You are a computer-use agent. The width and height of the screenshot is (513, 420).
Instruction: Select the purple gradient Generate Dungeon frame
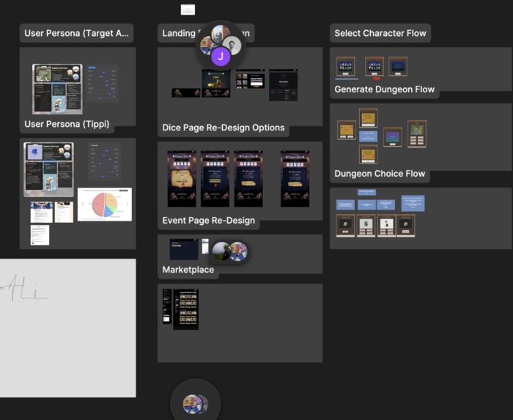coord(392,137)
